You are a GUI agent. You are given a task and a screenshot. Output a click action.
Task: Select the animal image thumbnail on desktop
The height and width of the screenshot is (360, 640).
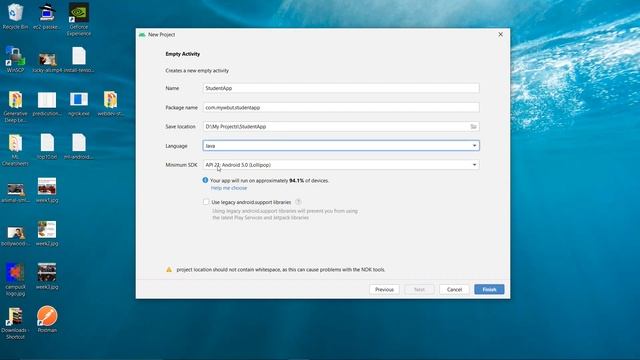coord(16,189)
